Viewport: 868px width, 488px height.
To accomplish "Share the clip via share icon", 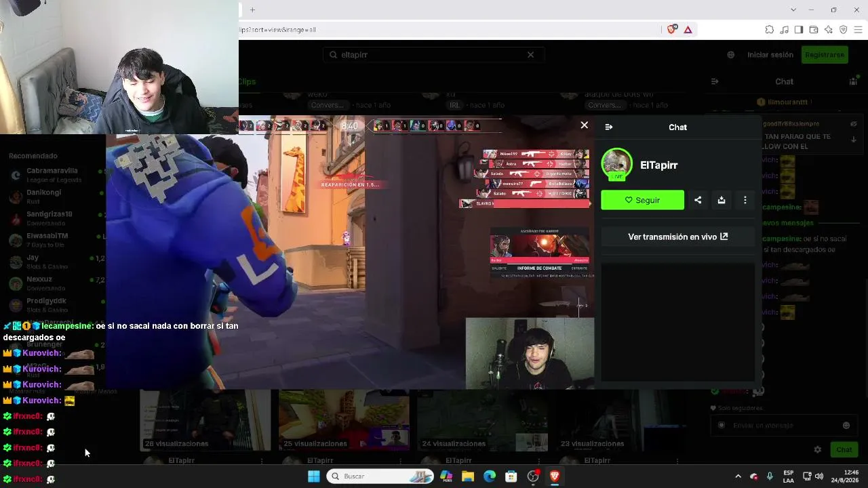I will click(698, 200).
